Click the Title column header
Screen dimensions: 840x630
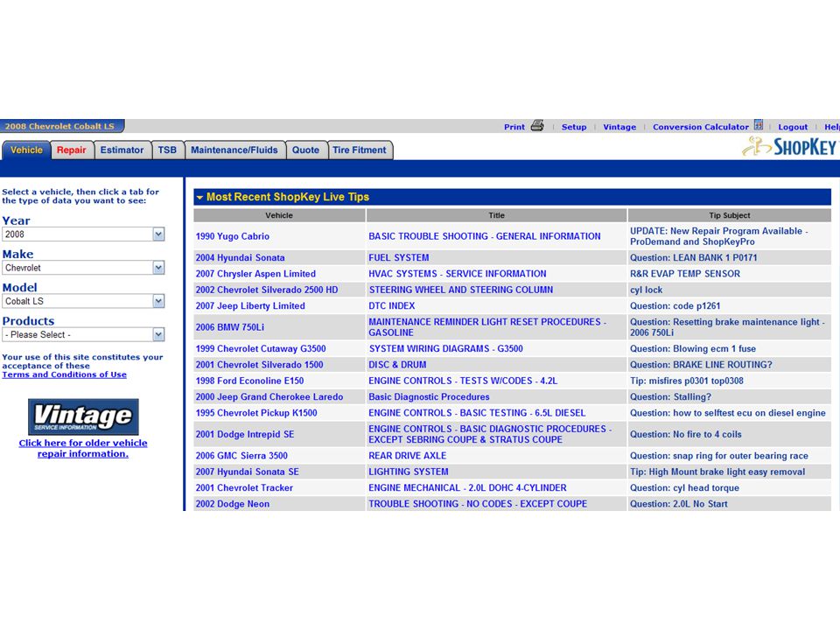pyautogui.click(x=496, y=215)
